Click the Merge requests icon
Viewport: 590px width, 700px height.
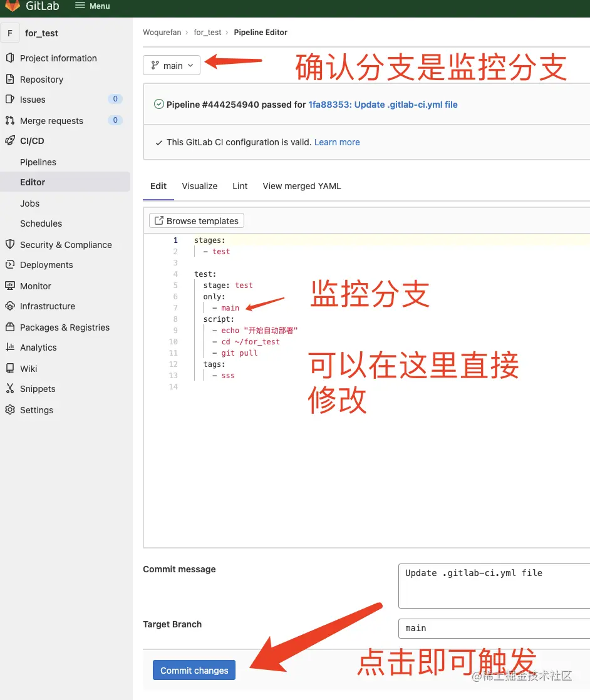coord(10,121)
